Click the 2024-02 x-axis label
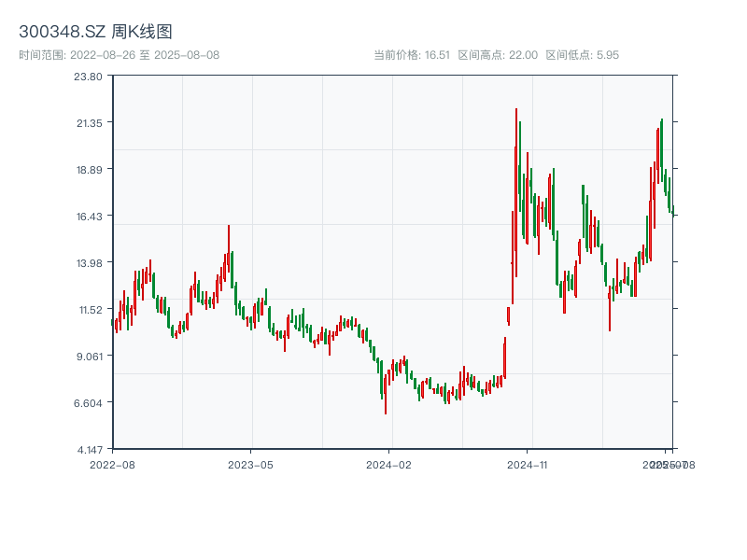747x560 pixels. click(388, 465)
